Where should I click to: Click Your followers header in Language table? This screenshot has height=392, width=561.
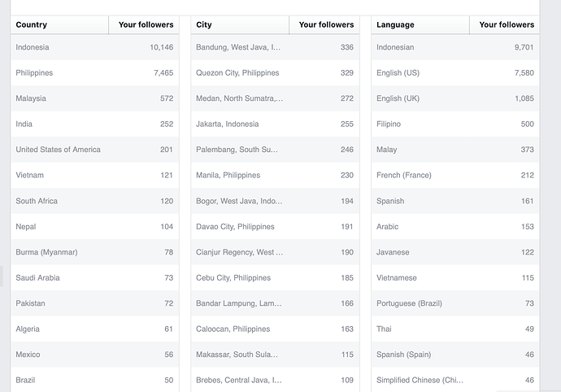click(x=507, y=25)
